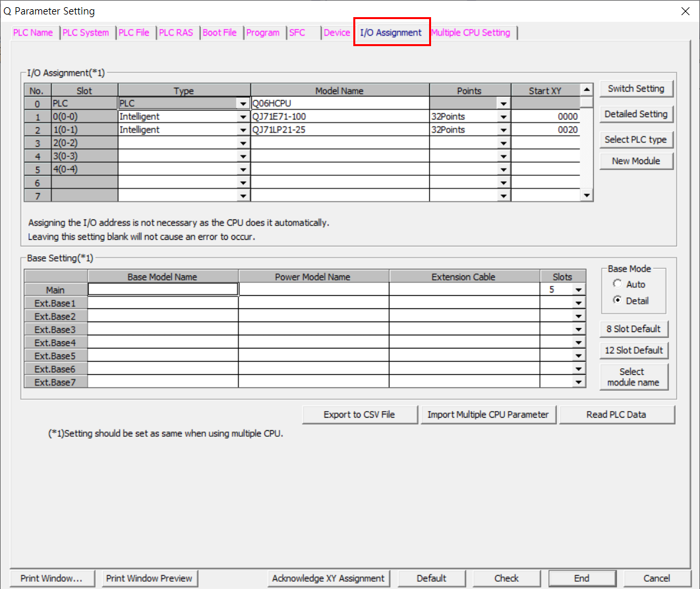The height and width of the screenshot is (589, 700).
Task: Open the Points dropdown for slot 2(0-2)
Action: click(x=504, y=143)
